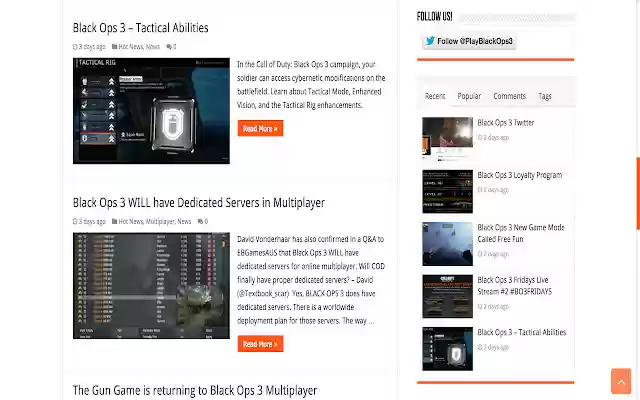Viewport: 640px width, 400px height.
Task: Click News category under Tactical Abilities
Action: point(153,47)
